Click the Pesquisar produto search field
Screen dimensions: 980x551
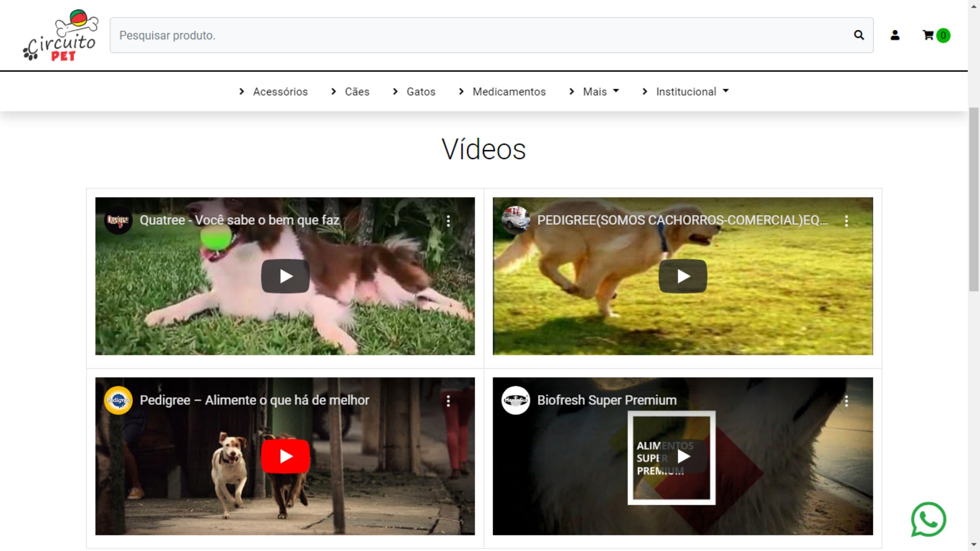coord(491,35)
